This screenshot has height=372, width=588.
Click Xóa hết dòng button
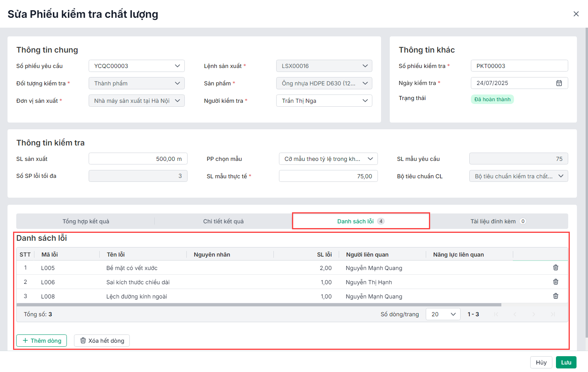click(102, 341)
